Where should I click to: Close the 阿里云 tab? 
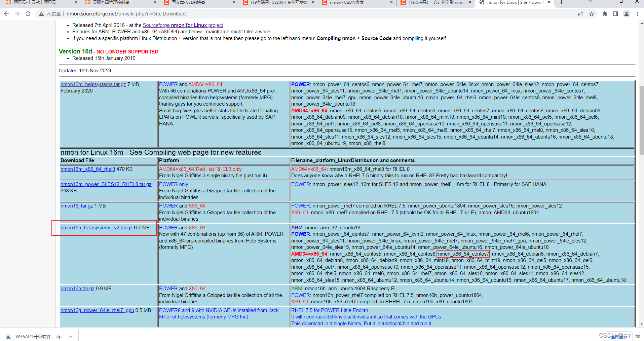(75, 2)
